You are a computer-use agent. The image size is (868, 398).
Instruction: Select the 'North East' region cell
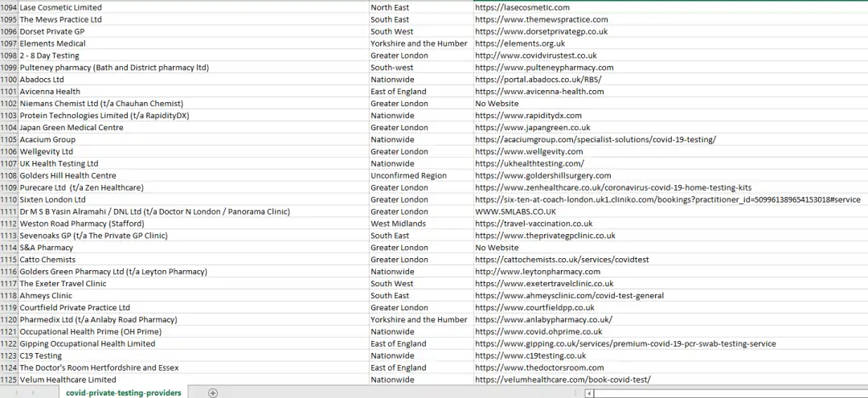[x=421, y=8]
